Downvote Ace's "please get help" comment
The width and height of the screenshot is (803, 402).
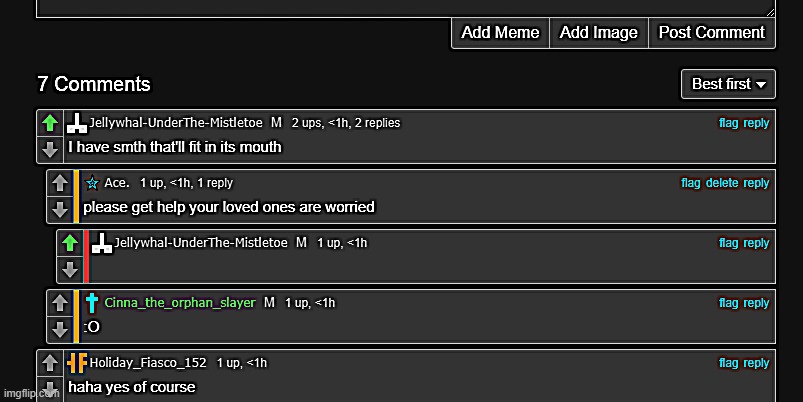tap(60, 209)
